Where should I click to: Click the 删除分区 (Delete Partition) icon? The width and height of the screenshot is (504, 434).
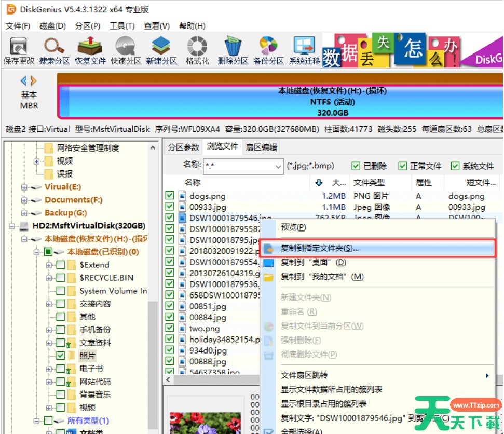233,49
